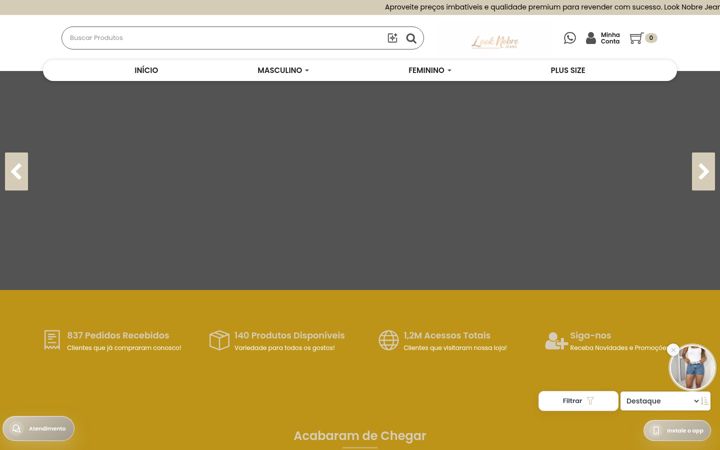720x450 pixels.
Task: Open the shopping cart icon
Action: [636, 38]
